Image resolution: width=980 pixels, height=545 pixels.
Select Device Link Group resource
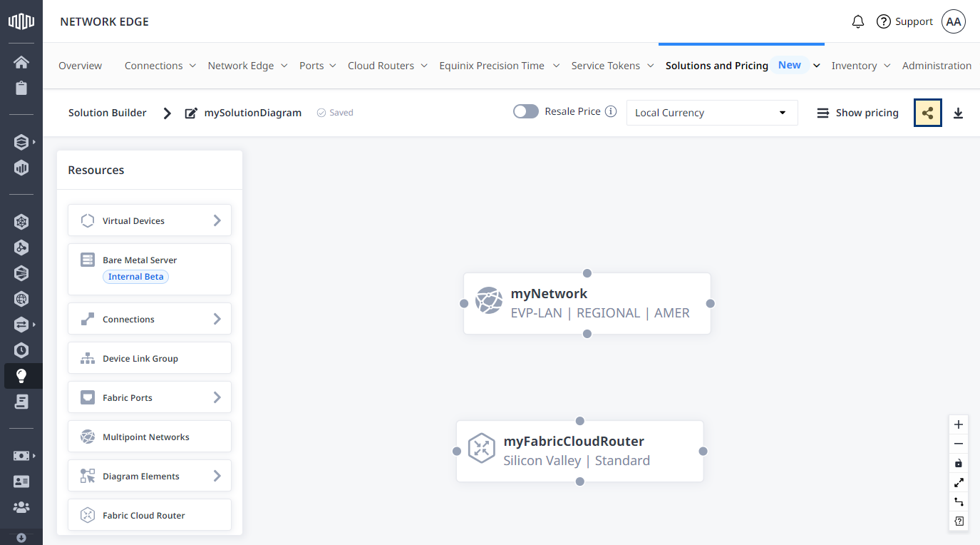(150, 358)
